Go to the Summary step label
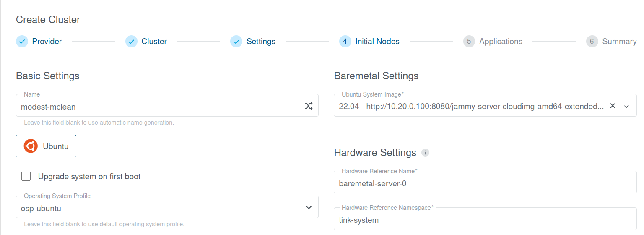The image size is (644, 235). pos(619,42)
